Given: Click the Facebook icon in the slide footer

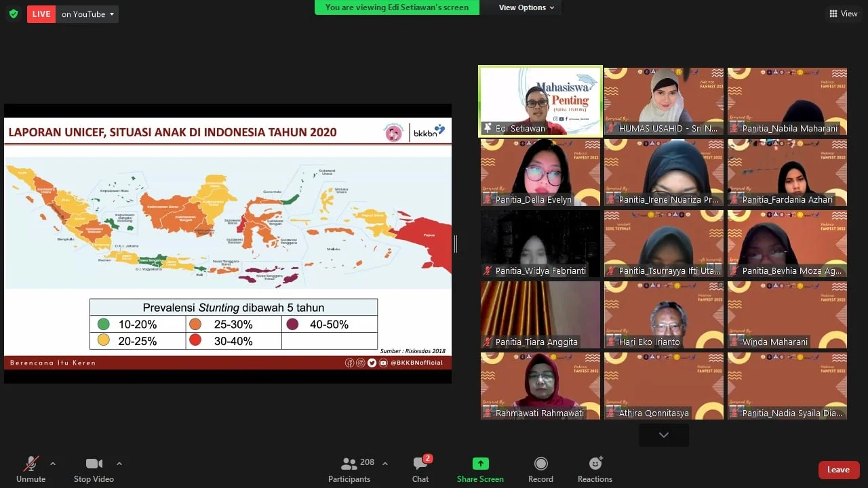Looking at the screenshot, I should click(349, 363).
